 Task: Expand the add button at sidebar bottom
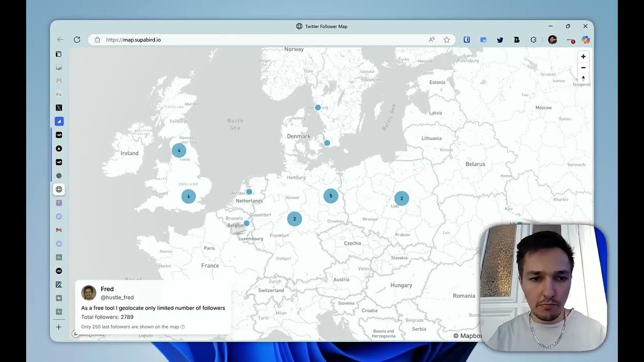click(x=59, y=327)
